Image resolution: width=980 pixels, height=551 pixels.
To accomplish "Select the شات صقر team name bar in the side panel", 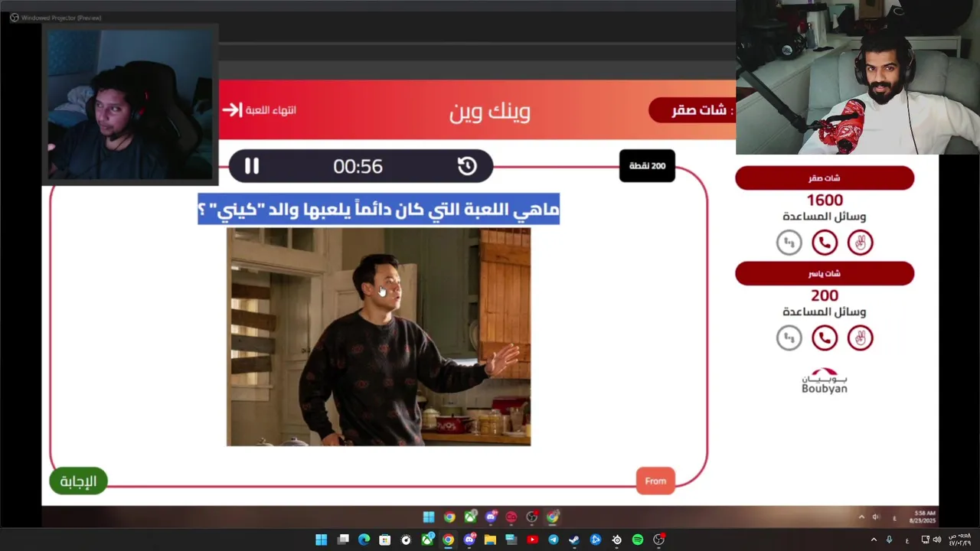I will [x=825, y=178].
